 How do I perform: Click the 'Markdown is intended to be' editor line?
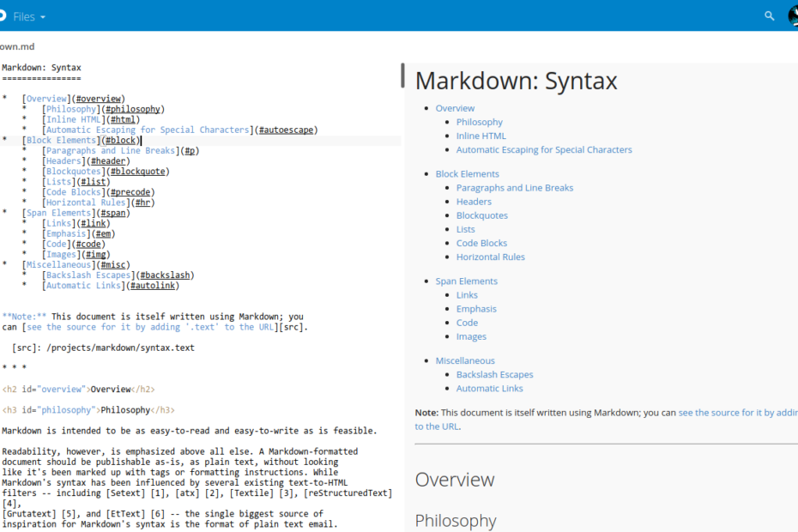click(190, 432)
